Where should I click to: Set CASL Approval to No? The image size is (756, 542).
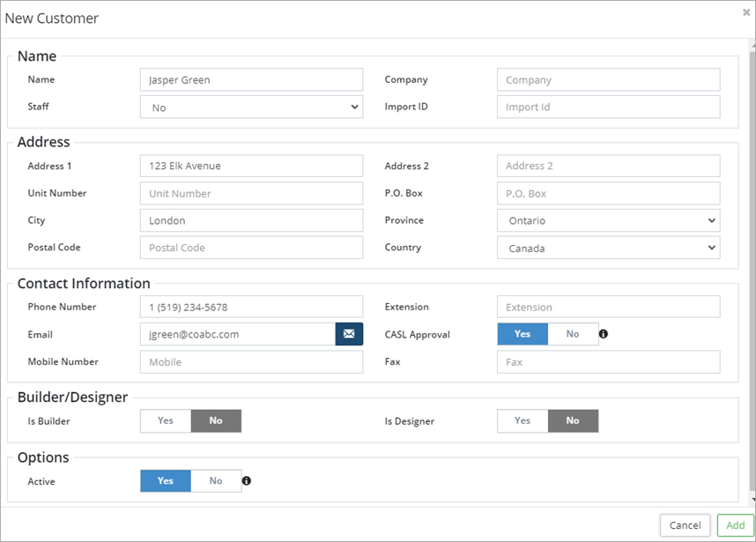(573, 334)
